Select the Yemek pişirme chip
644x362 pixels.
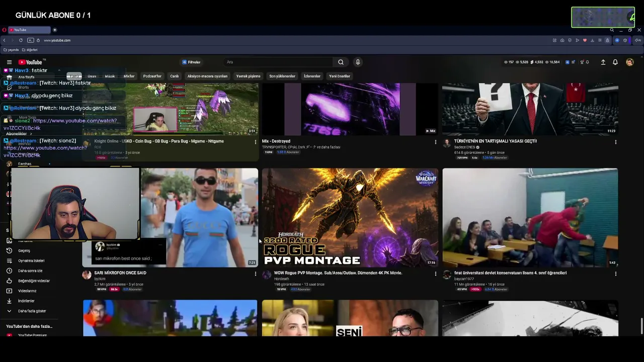click(x=249, y=76)
